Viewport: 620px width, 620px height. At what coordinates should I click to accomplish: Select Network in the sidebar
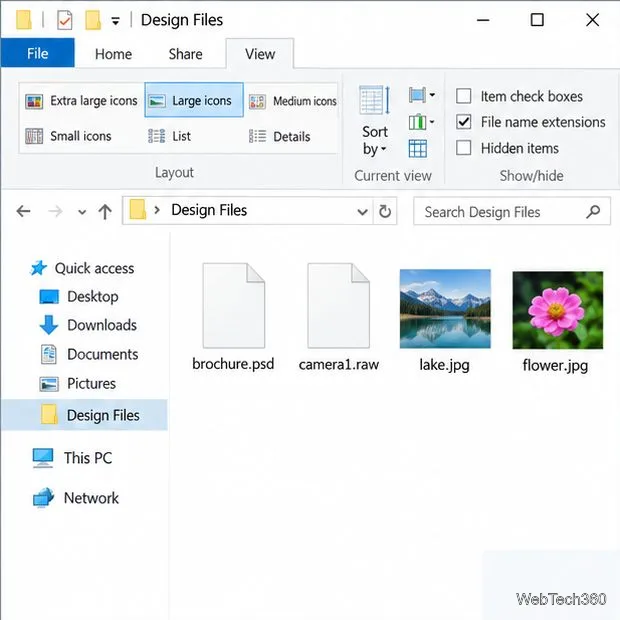(x=76, y=498)
